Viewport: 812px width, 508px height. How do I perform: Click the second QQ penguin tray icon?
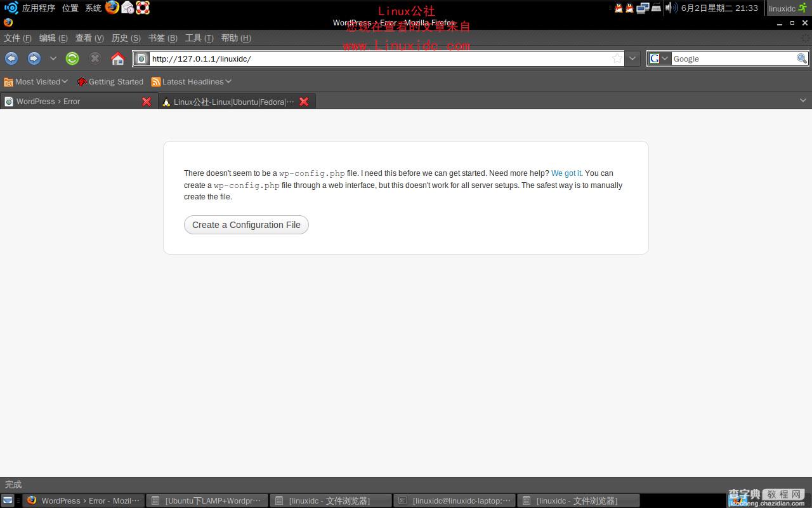tap(629, 8)
